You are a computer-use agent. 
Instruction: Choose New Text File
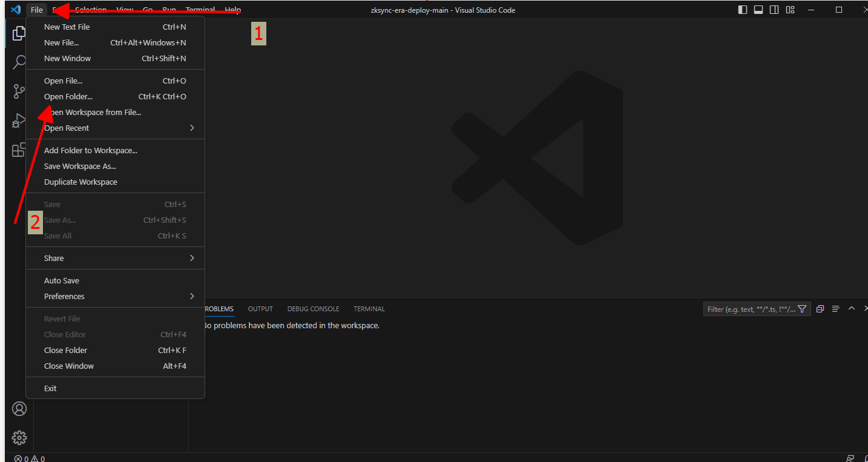point(115,27)
